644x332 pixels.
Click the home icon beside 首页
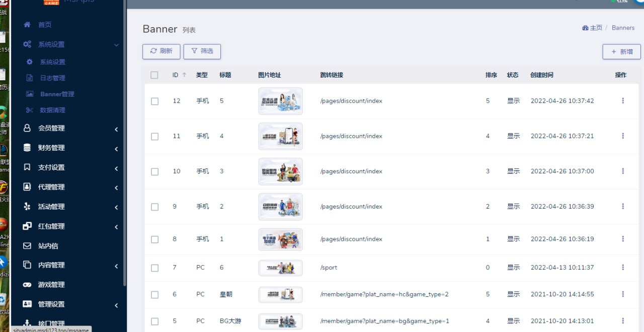pos(27,25)
